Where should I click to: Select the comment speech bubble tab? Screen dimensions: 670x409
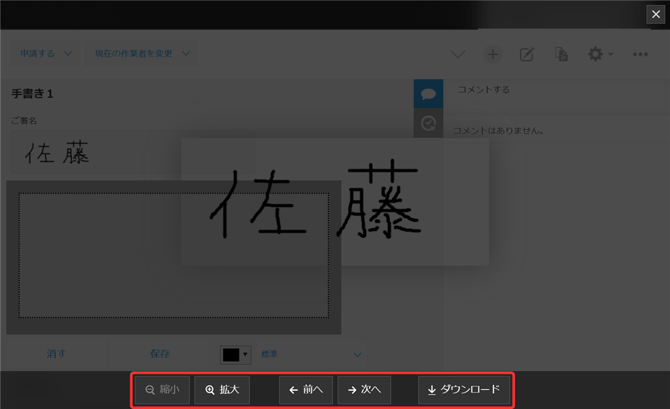coord(428,94)
